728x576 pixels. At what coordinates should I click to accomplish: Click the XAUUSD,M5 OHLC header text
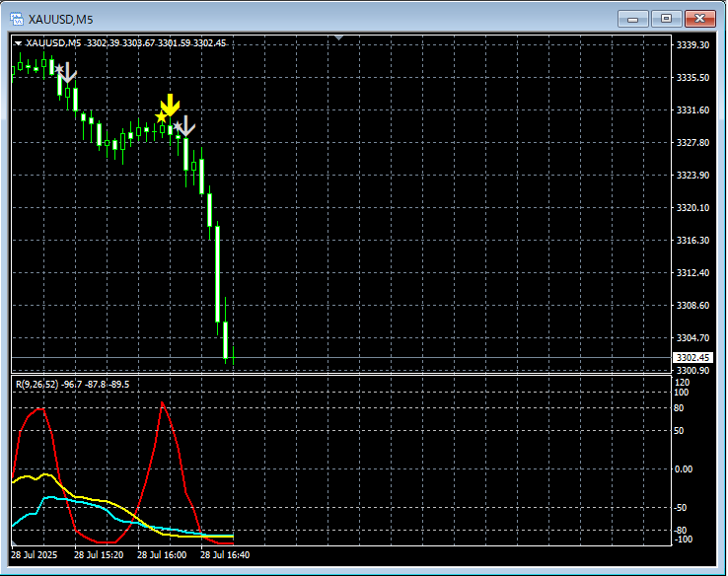tap(125, 43)
